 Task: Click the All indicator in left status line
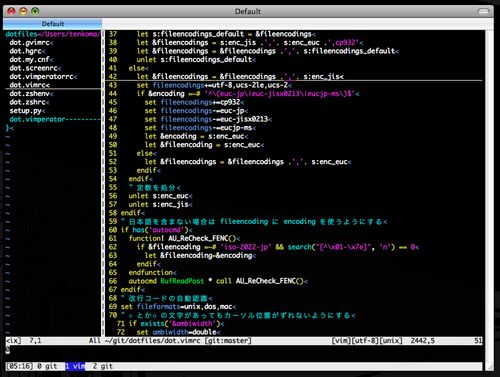point(94,340)
